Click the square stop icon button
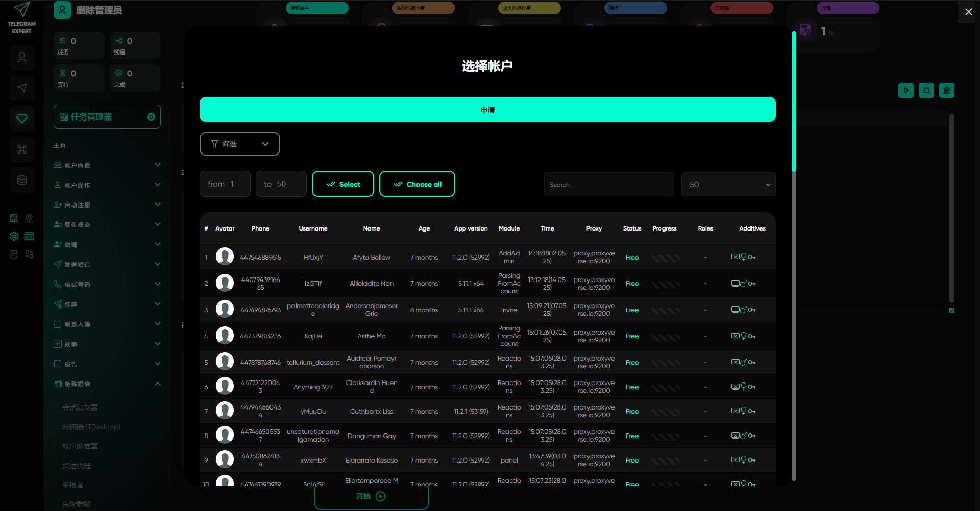Screen dimensions: 980x511 pos(926,90)
